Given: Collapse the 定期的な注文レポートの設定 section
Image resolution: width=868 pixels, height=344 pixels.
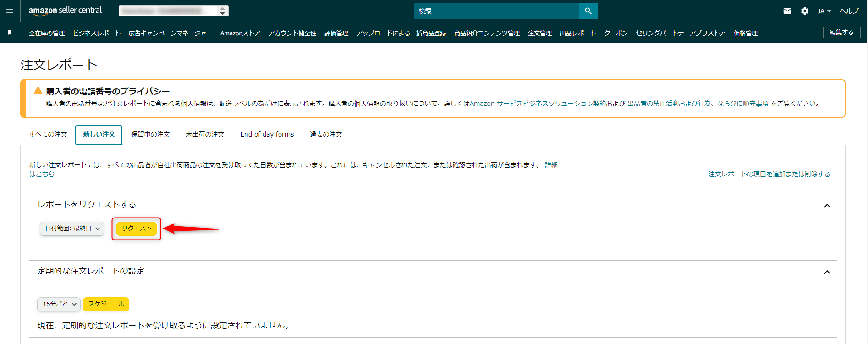Looking at the screenshot, I should click(827, 273).
